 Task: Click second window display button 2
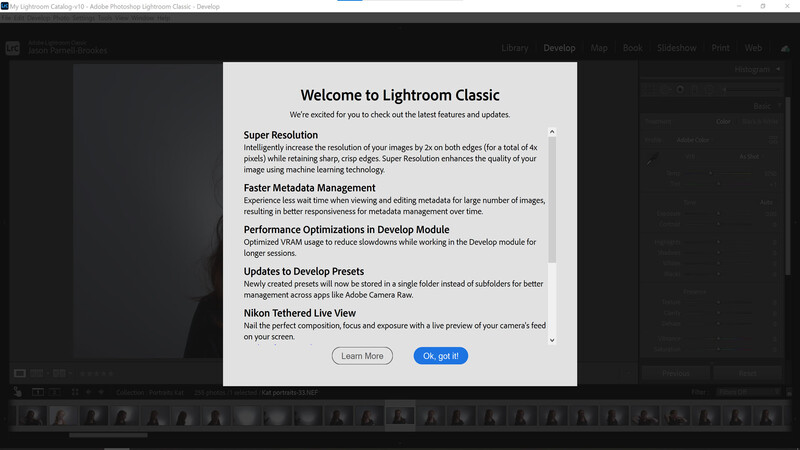click(x=55, y=392)
